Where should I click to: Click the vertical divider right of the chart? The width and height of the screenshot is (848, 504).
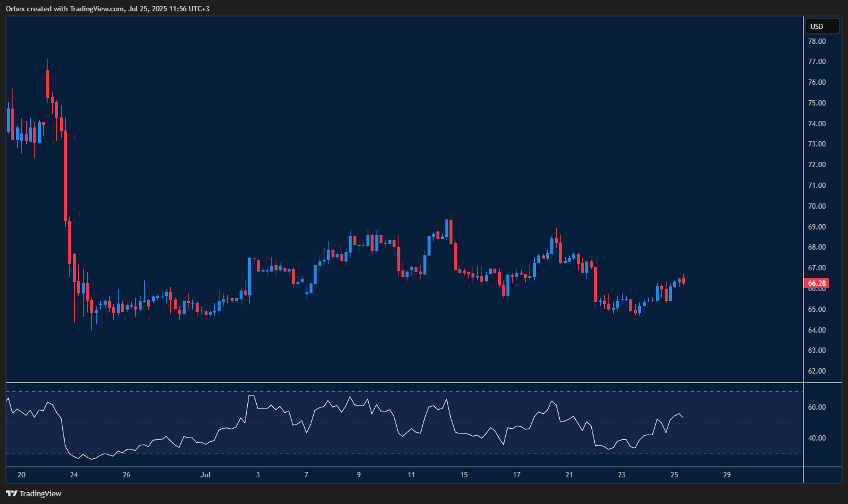(x=804, y=237)
